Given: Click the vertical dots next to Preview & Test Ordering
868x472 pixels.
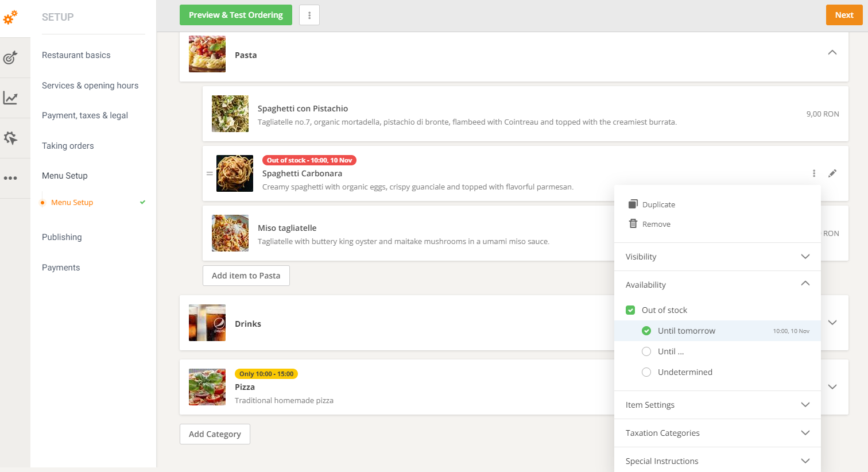Looking at the screenshot, I should [309, 15].
